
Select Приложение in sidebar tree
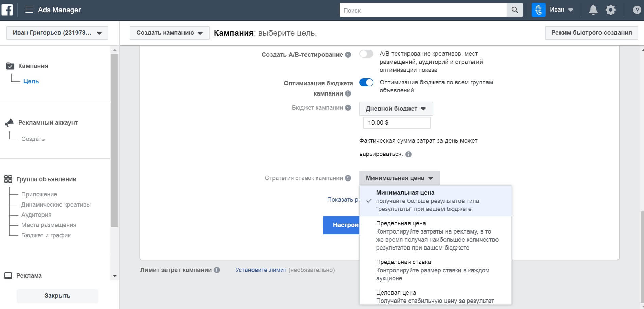pos(39,194)
